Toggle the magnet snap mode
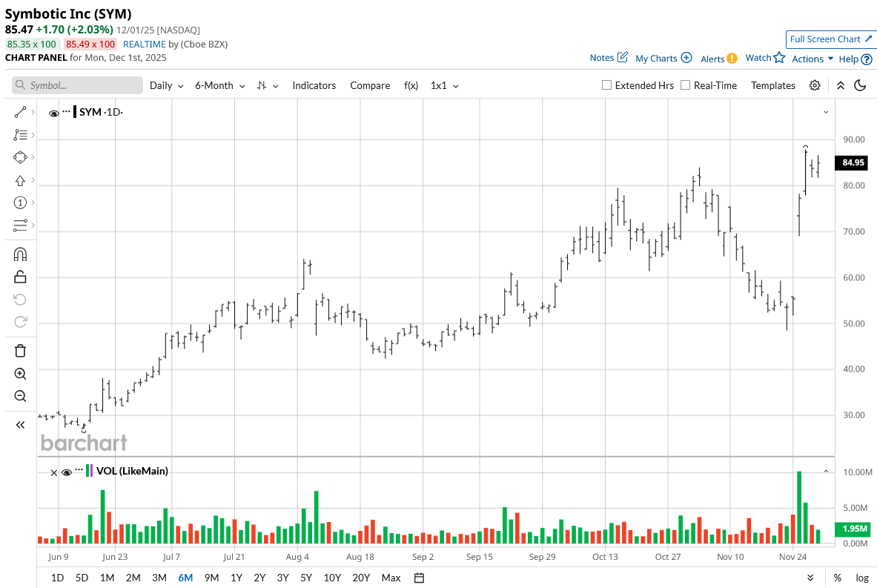The width and height of the screenshot is (877, 588). [x=20, y=254]
